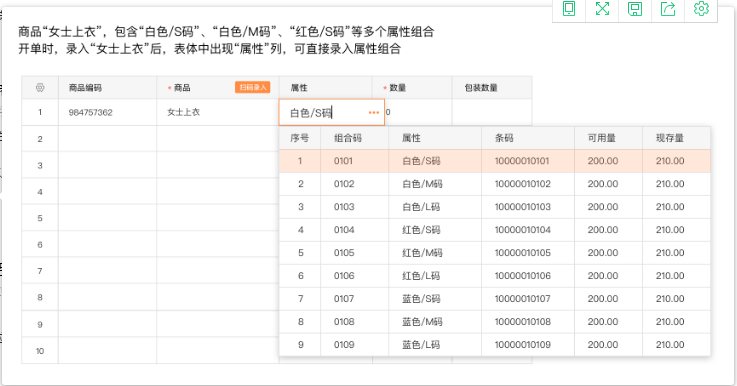Click the three orange dots in attribute cell
This screenshot has height=386, width=737.
pyautogui.click(x=374, y=112)
